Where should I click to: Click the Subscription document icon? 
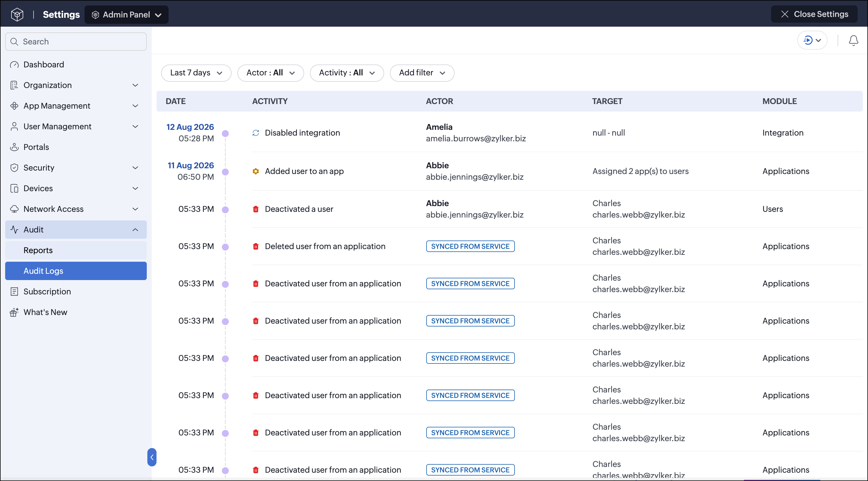(14, 292)
